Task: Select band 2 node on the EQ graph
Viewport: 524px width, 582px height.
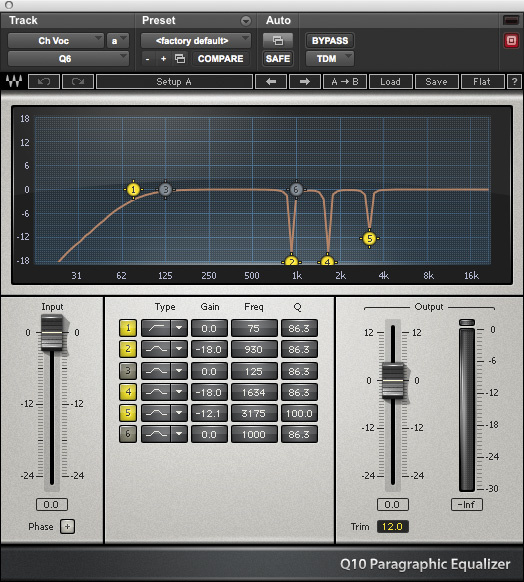Action: (x=292, y=261)
